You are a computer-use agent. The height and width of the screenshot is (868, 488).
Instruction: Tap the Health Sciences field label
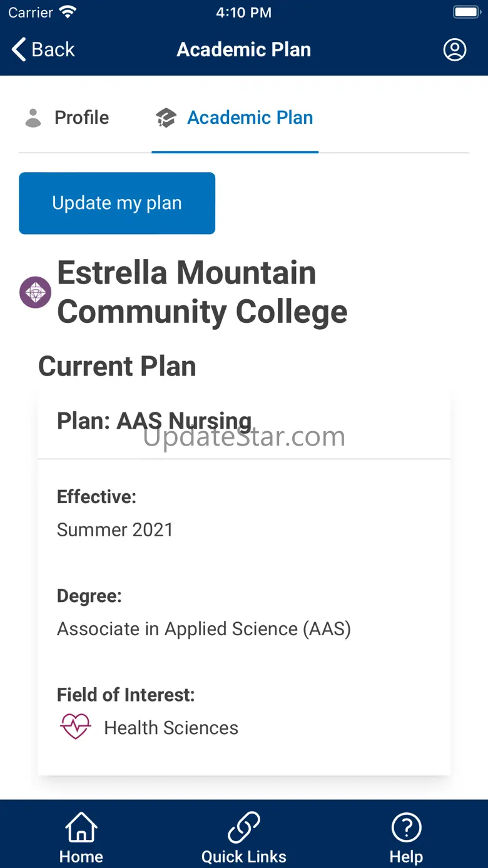[171, 728]
